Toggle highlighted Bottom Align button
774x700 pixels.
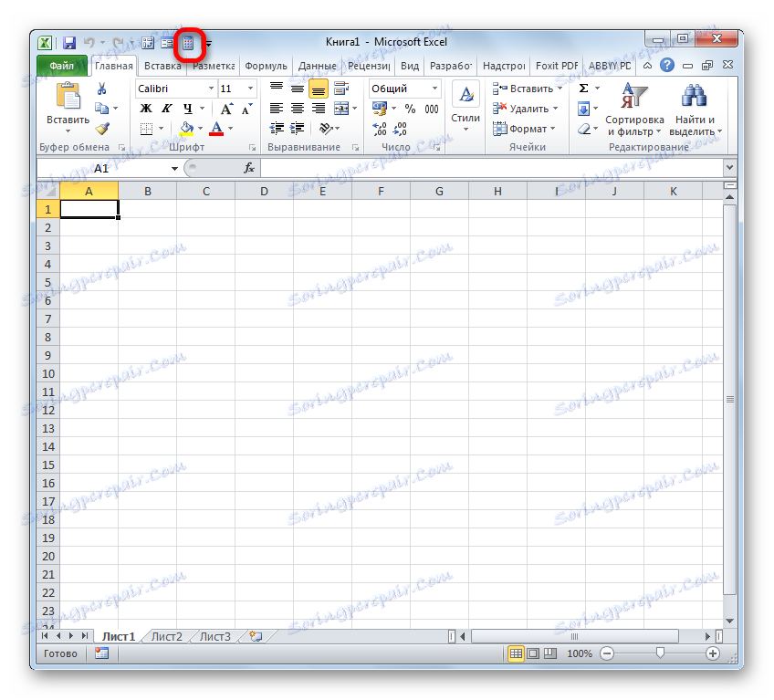(319, 89)
